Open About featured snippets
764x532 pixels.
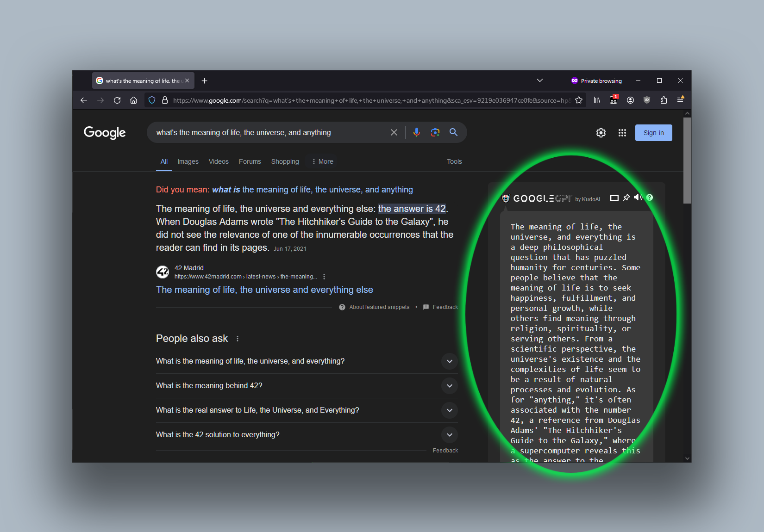(375, 307)
